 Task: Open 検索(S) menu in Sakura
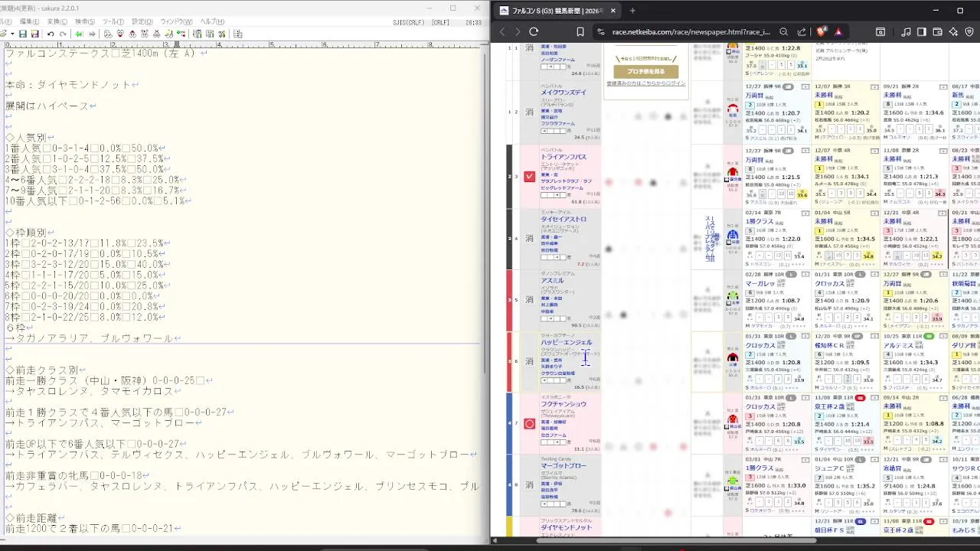pos(85,21)
